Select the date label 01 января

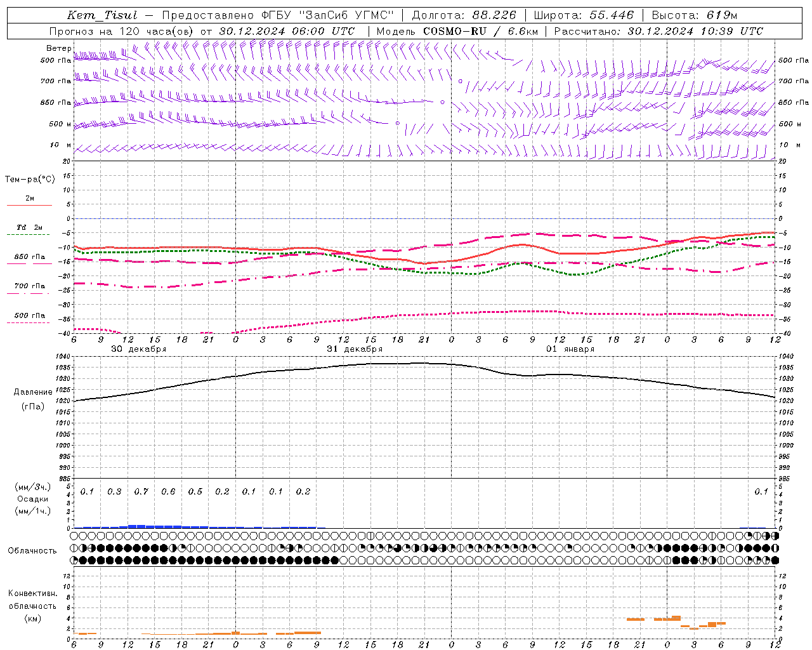(x=570, y=349)
